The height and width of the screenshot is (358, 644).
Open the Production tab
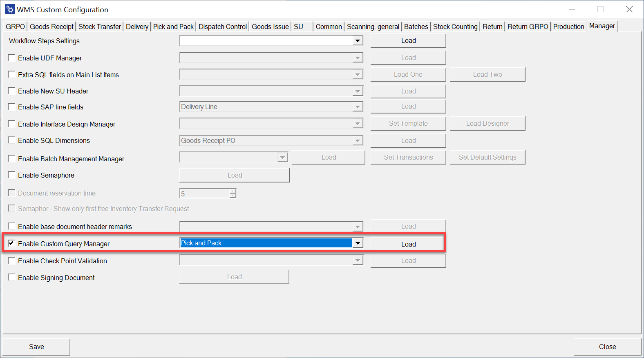click(x=568, y=27)
